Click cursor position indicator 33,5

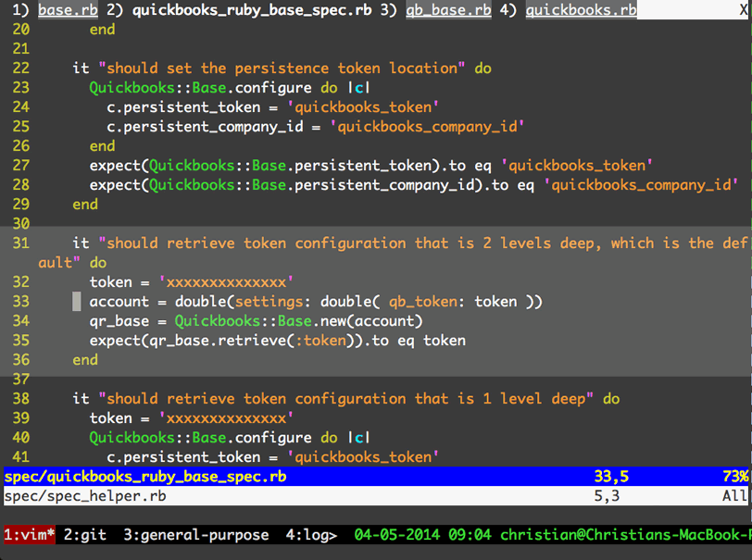tap(611, 476)
